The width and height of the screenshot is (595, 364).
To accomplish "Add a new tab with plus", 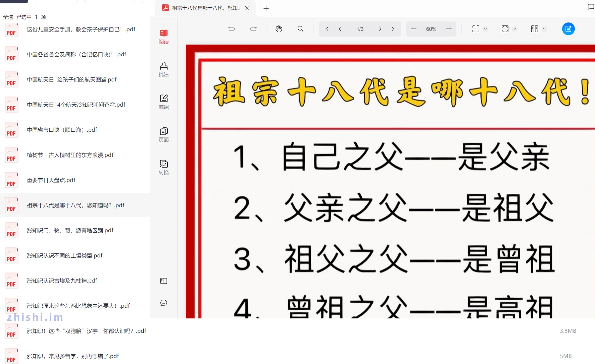I will coord(266,8).
